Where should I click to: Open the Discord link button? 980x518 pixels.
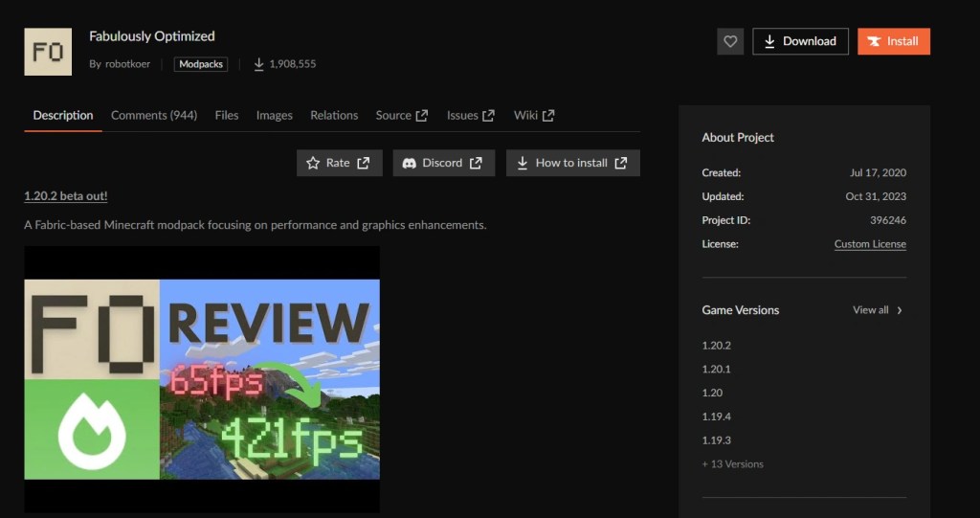[x=444, y=163]
